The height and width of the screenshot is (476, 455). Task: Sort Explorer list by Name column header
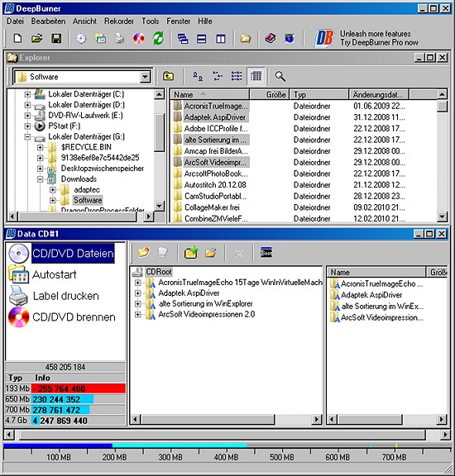pyautogui.click(x=209, y=95)
